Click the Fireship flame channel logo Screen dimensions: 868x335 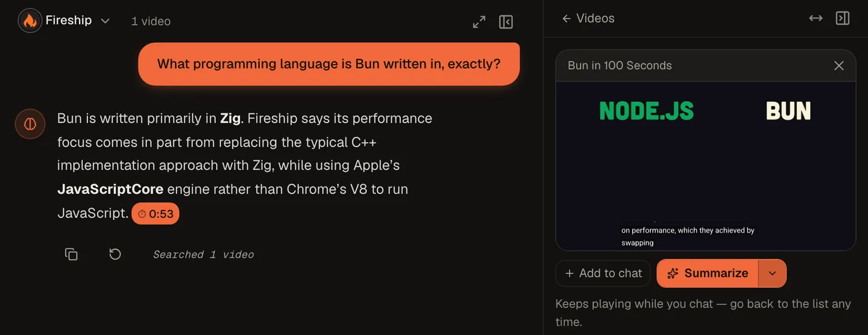coord(30,21)
